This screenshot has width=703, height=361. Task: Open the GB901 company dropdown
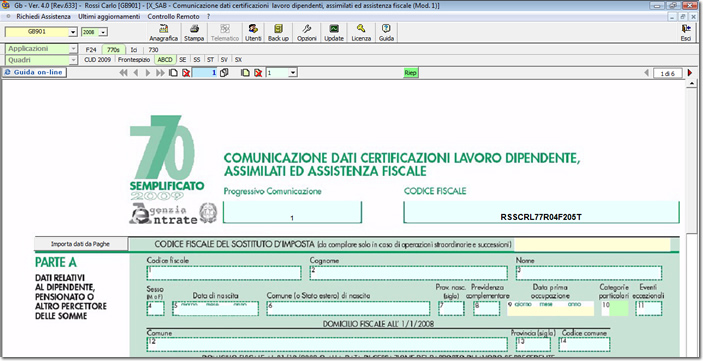click(x=73, y=32)
